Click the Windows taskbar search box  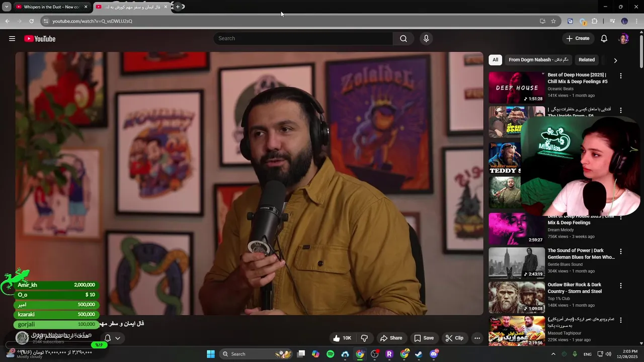click(x=257, y=354)
